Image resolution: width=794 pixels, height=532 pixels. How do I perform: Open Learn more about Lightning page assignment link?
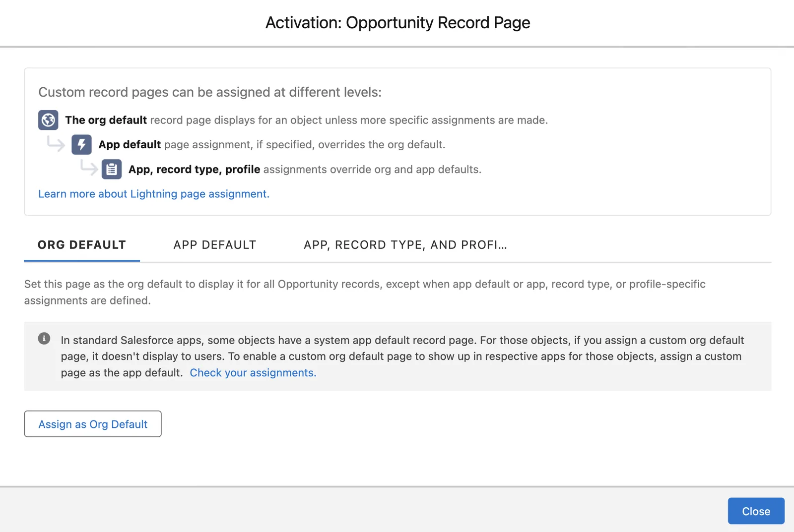[x=154, y=194]
